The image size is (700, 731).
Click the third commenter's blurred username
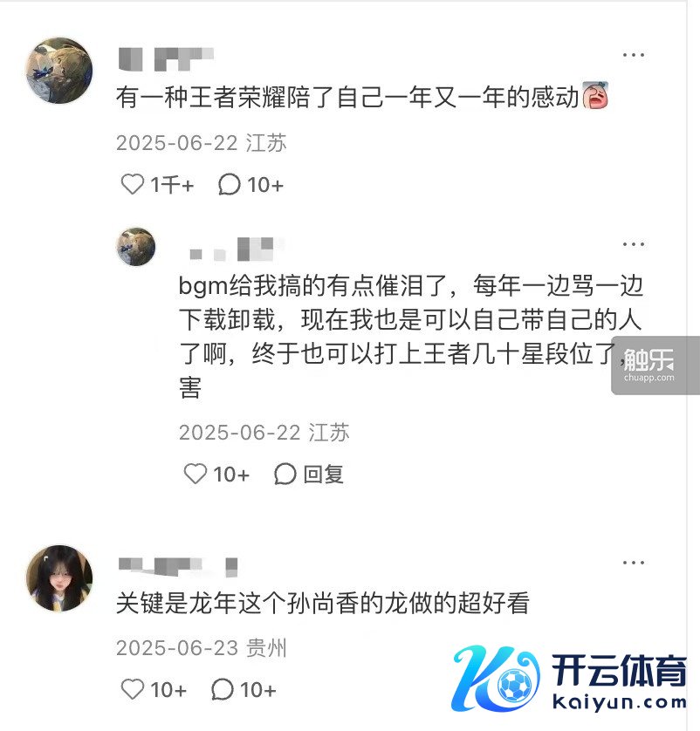[x=178, y=566]
